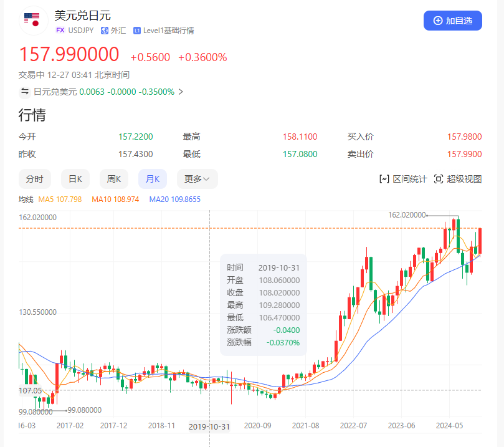
Task: Add USDJPY to watchlist with 加自选
Action: click(x=452, y=21)
